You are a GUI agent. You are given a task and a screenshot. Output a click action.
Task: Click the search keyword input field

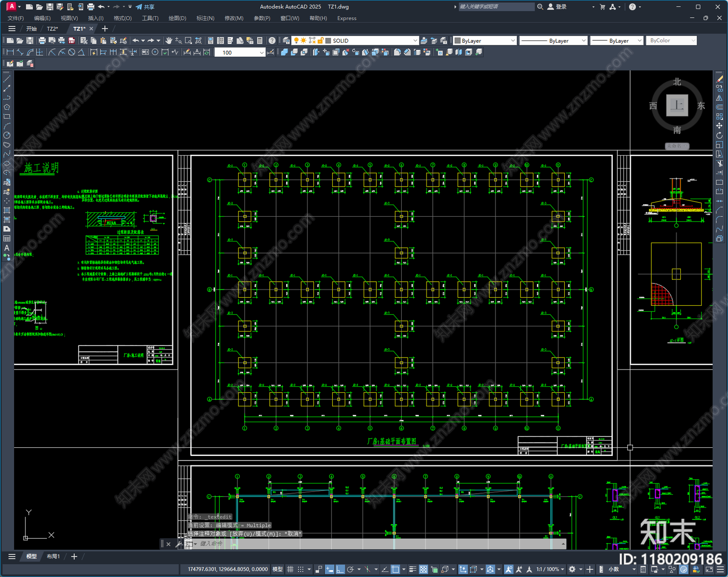496,7
